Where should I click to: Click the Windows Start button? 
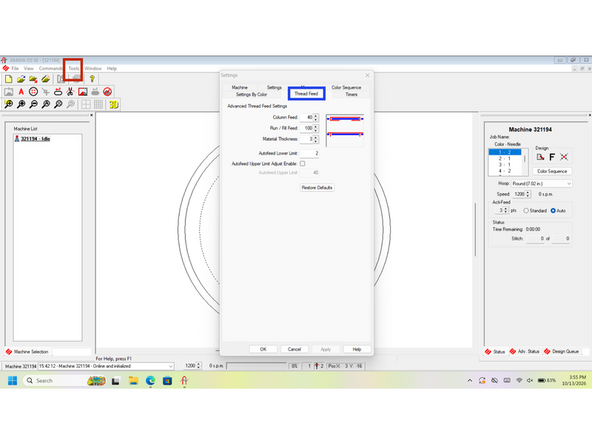12,381
